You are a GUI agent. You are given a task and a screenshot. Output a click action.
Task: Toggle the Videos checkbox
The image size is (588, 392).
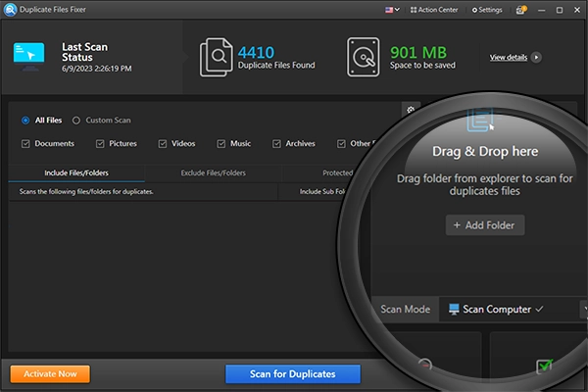point(163,144)
